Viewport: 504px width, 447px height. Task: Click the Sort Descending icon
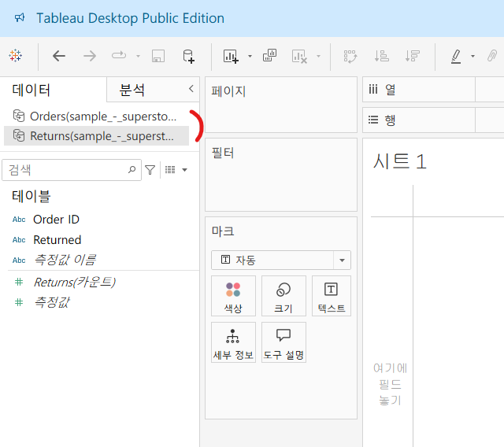pyautogui.click(x=413, y=56)
